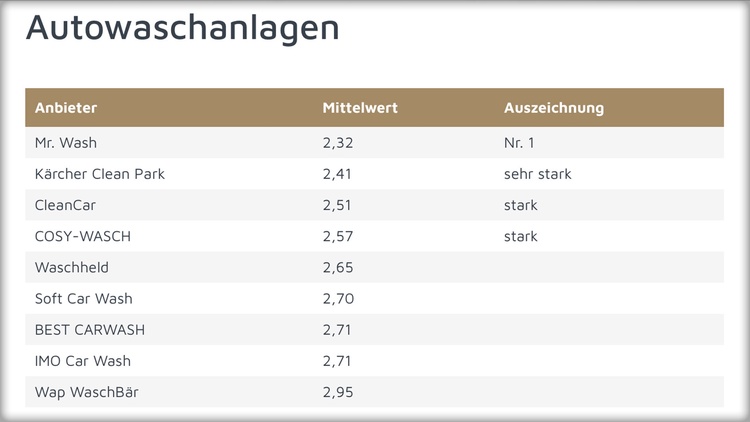Viewport: 750px width, 422px height.
Task: Select the Soft Car Wash entry
Action: pos(84,299)
